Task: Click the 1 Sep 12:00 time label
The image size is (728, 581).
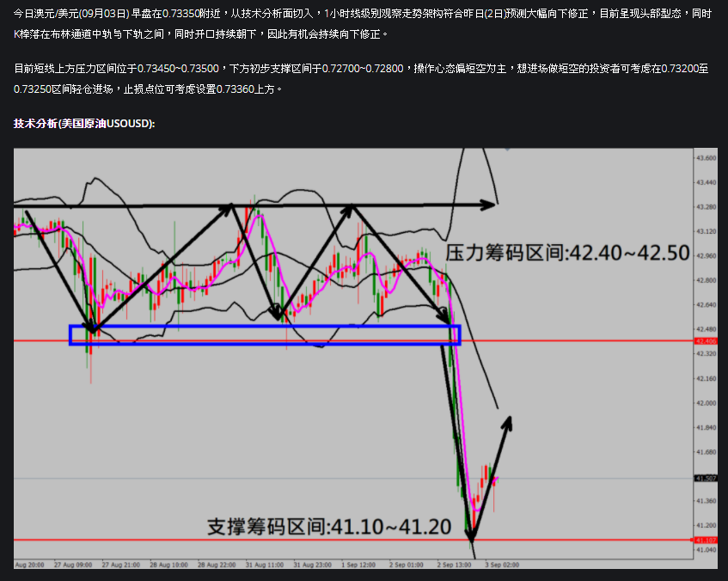Action: (358, 566)
